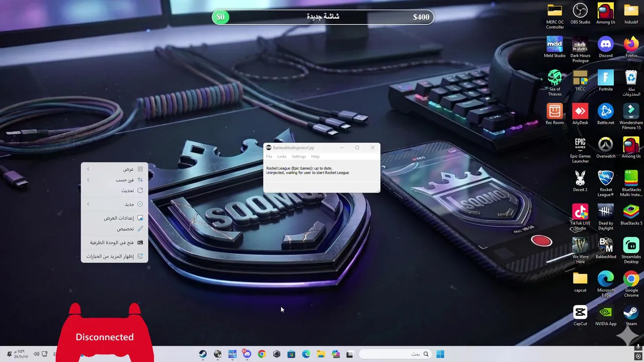Open the Recycle Bin (سلة المحذوفات)
Viewport: 644px width, 362px height.
tap(631, 83)
